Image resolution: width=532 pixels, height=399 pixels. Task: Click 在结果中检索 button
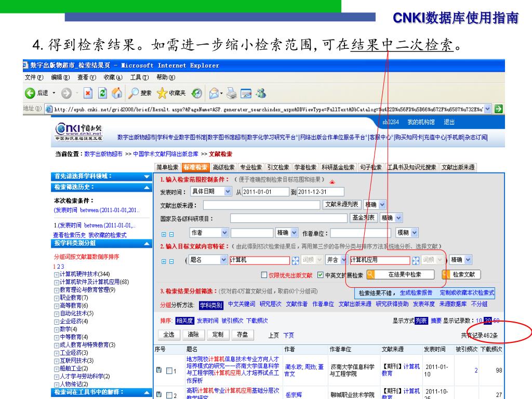pos(401,274)
